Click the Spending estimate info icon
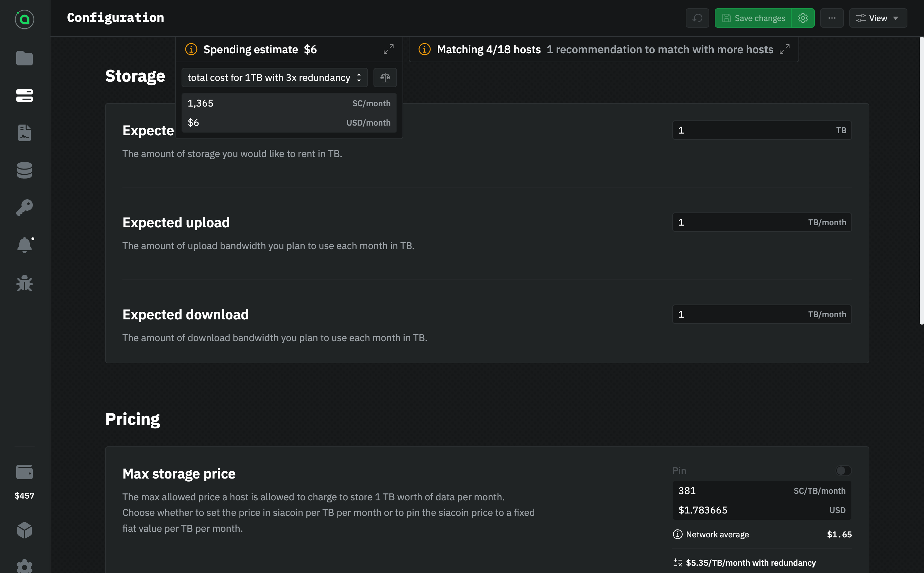The width and height of the screenshot is (924, 573). (191, 49)
